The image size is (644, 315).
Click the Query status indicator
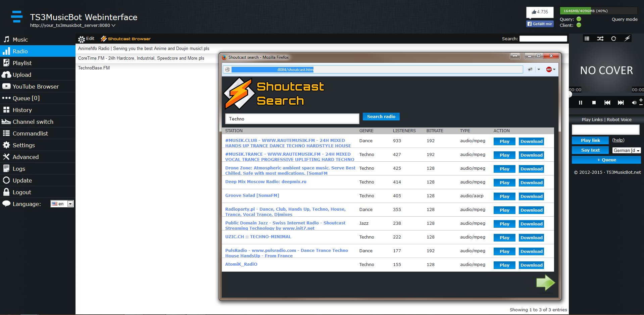(x=579, y=19)
